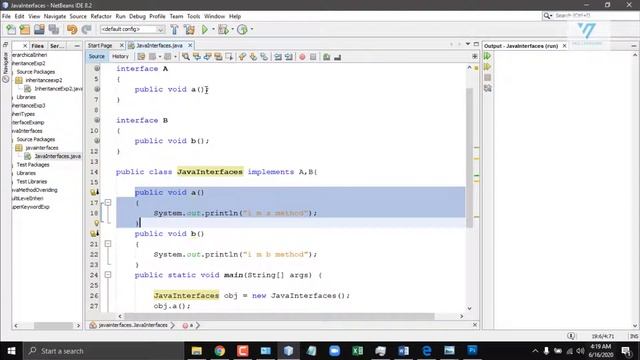Image resolution: width=640 pixels, height=360 pixels.
Task: Close the Output JavaInterfaces (run) tab
Action: [564, 46]
